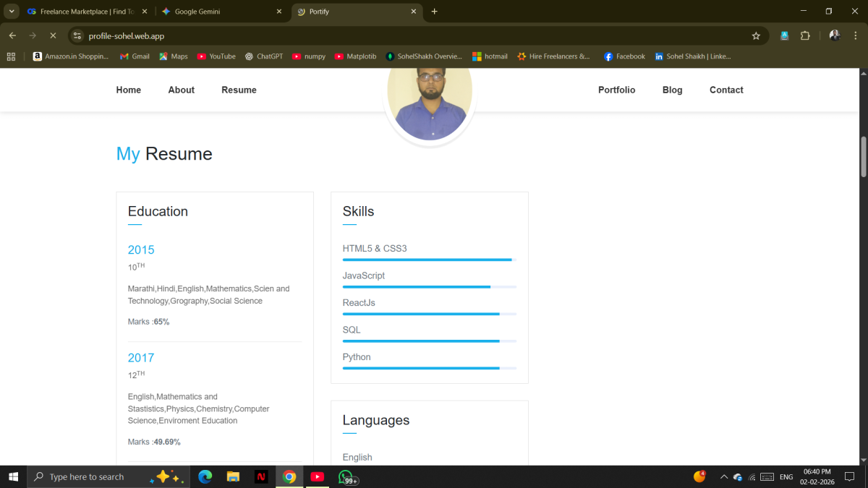Click the browser back arrow
This screenshot has width=868, height=488.
coord(12,35)
